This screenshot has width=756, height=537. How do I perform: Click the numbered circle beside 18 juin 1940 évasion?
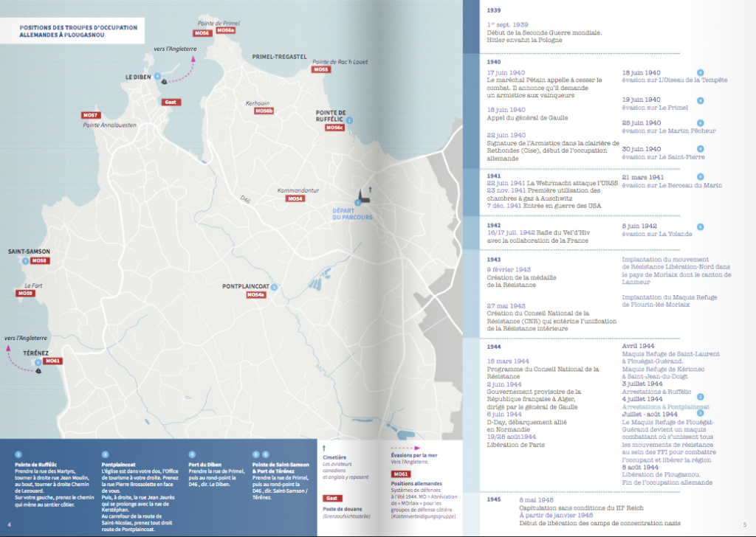pyautogui.click(x=700, y=73)
